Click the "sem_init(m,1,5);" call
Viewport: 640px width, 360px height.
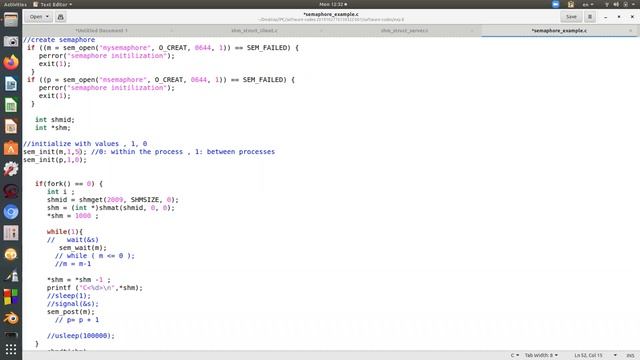55,152
